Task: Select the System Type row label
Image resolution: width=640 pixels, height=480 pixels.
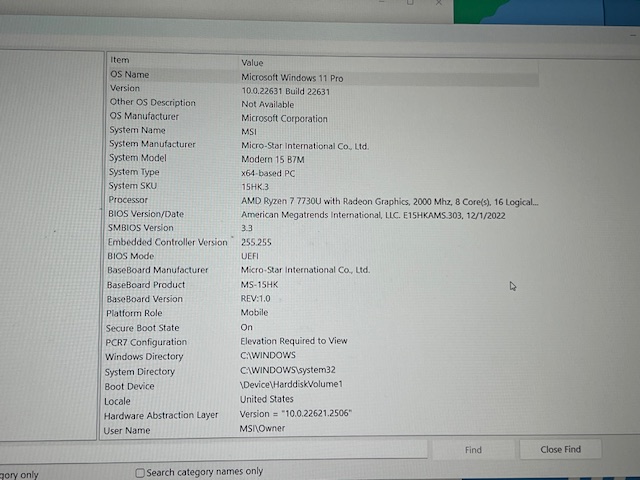Action: point(134,172)
